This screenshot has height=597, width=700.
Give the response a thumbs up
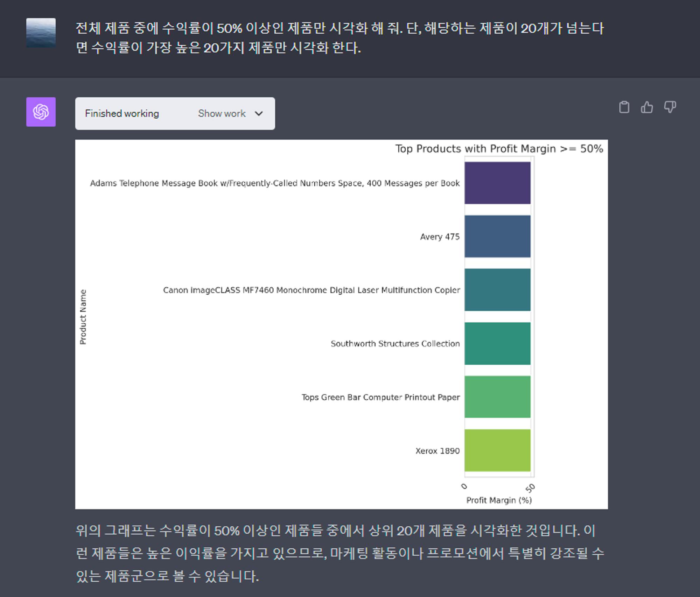(647, 107)
